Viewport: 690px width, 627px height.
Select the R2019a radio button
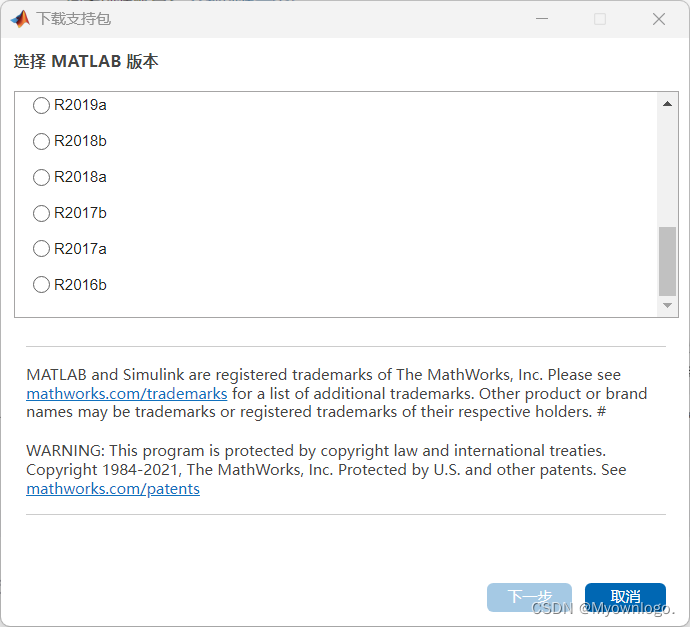[41, 106]
